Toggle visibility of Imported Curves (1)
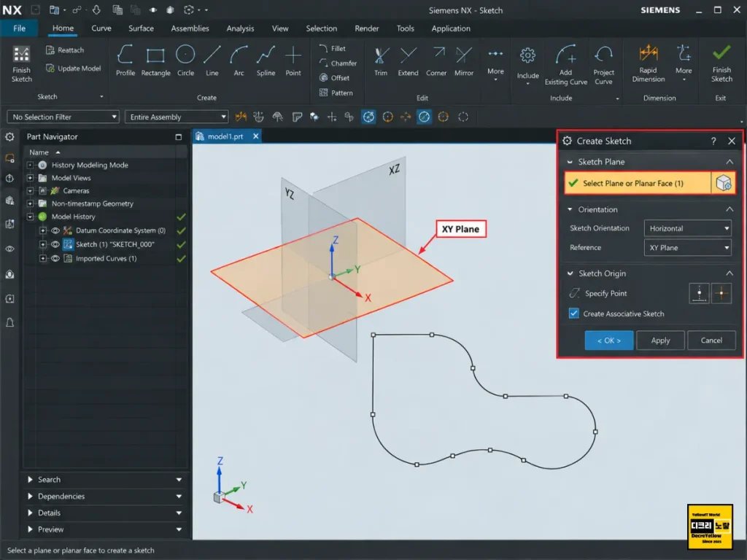 pos(55,259)
